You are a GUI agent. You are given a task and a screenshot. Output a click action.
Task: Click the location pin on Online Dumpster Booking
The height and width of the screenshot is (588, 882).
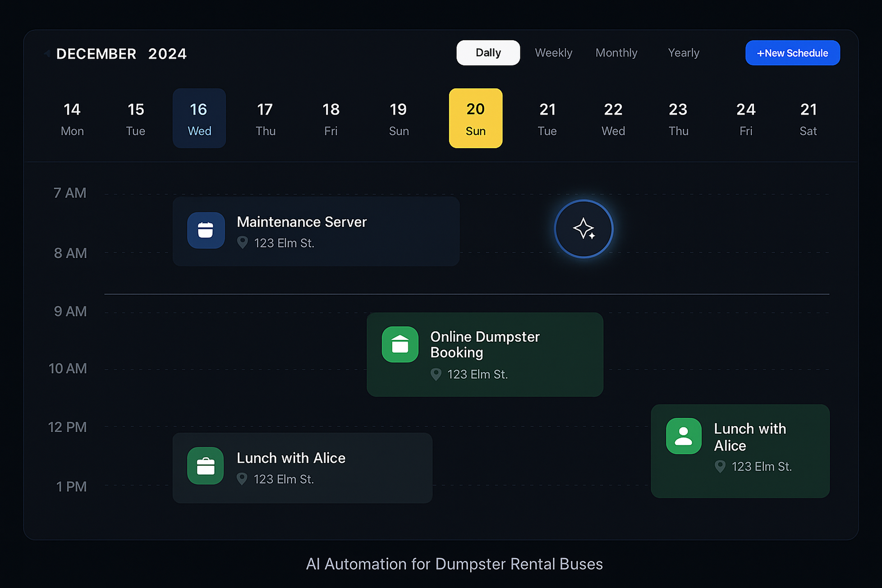(x=436, y=374)
